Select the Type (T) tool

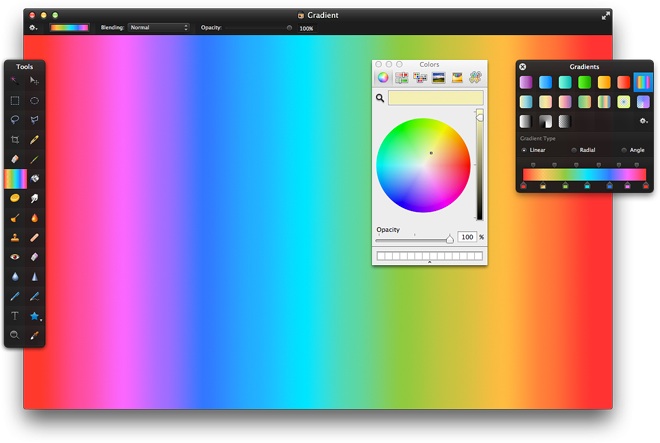[15, 316]
